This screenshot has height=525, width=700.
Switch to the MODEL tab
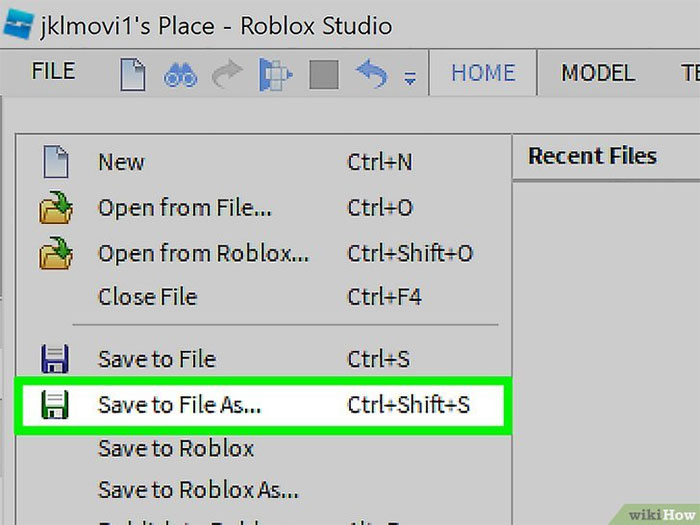coord(598,73)
